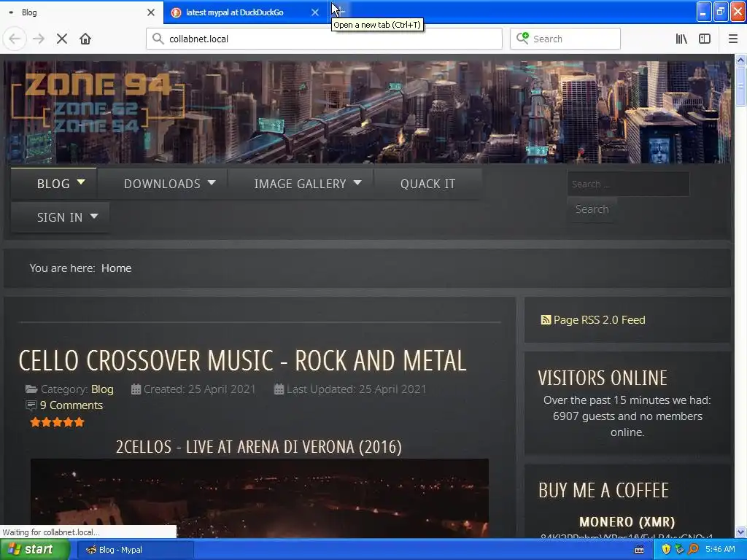Go forward using the arrow button
The height and width of the screenshot is (560, 747).
39,39
